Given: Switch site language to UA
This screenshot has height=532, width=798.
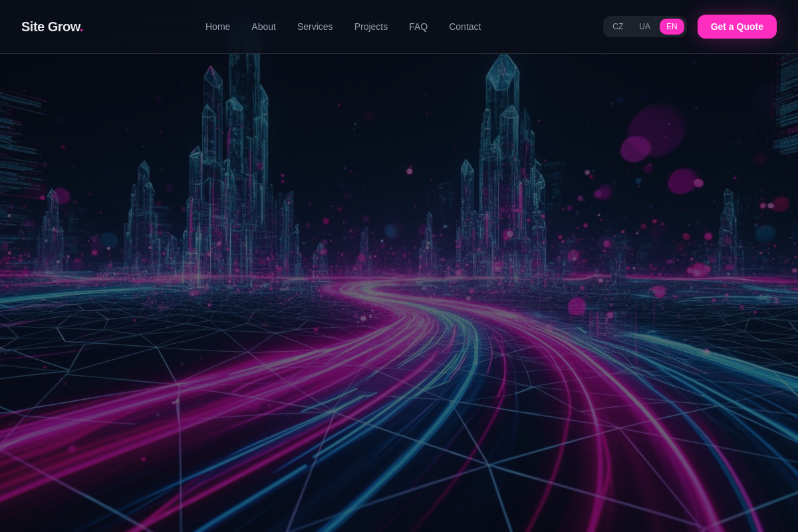Looking at the screenshot, I should 644,27.
